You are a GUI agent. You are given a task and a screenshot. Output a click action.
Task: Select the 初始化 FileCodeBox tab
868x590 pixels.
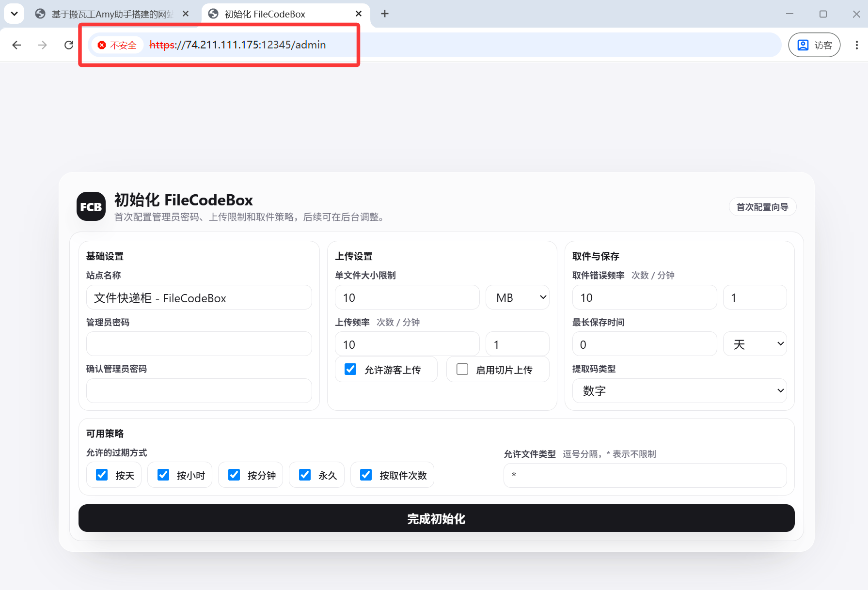285,14
